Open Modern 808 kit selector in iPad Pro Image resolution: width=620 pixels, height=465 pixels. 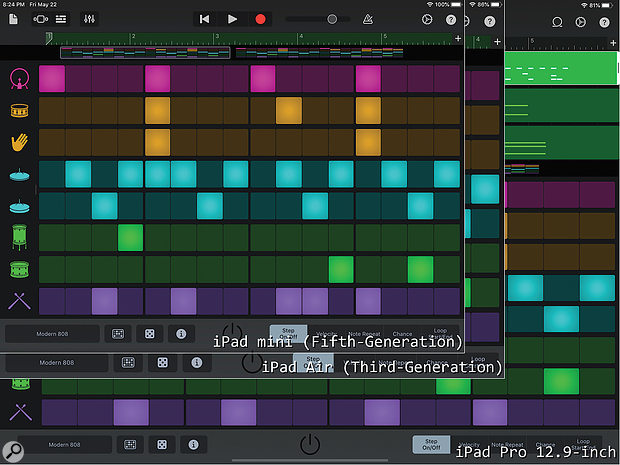click(64, 445)
